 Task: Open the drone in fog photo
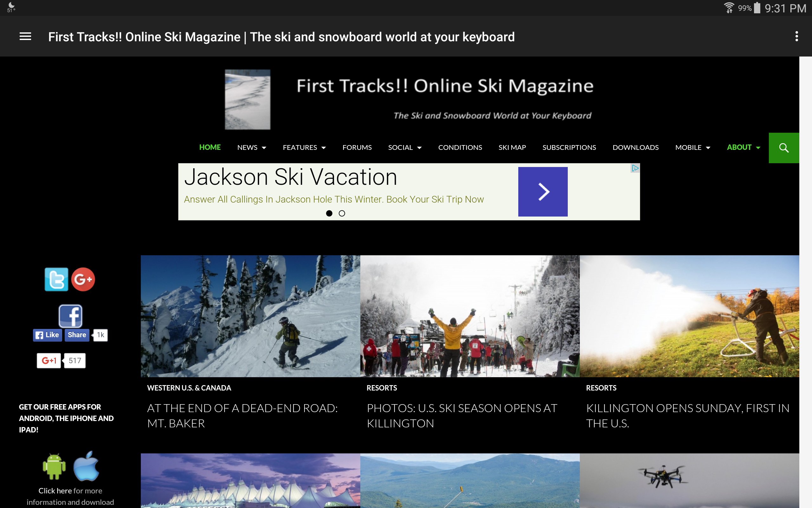690,481
